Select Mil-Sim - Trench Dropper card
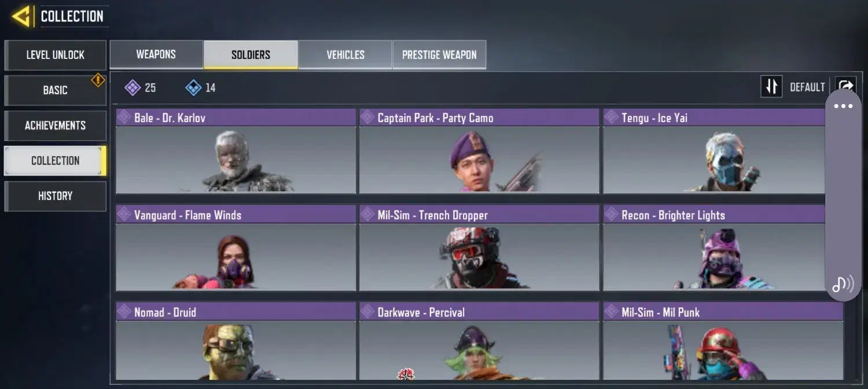The width and height of the screenshot is (868, 389). click(479, 248)
